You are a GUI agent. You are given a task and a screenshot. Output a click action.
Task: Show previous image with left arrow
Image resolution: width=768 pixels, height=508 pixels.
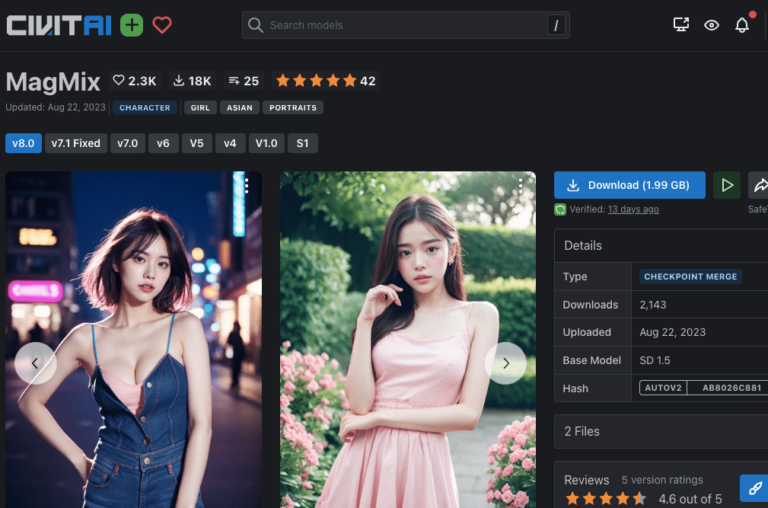tap(35, 363)
